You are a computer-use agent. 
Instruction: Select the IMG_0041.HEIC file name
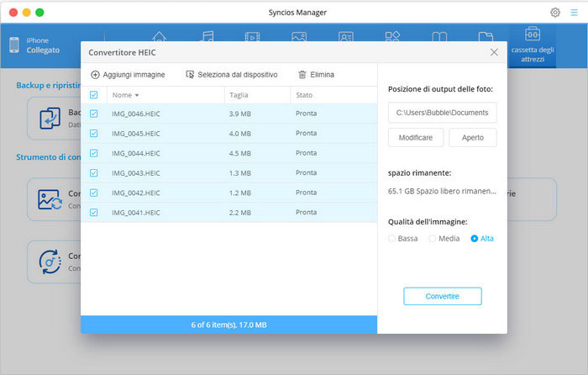point(136,213)
